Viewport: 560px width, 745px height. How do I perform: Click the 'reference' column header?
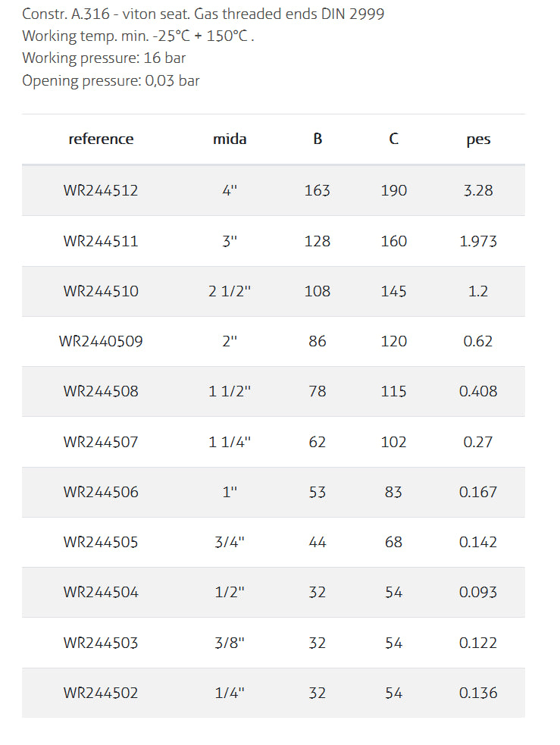coord(101,139)
